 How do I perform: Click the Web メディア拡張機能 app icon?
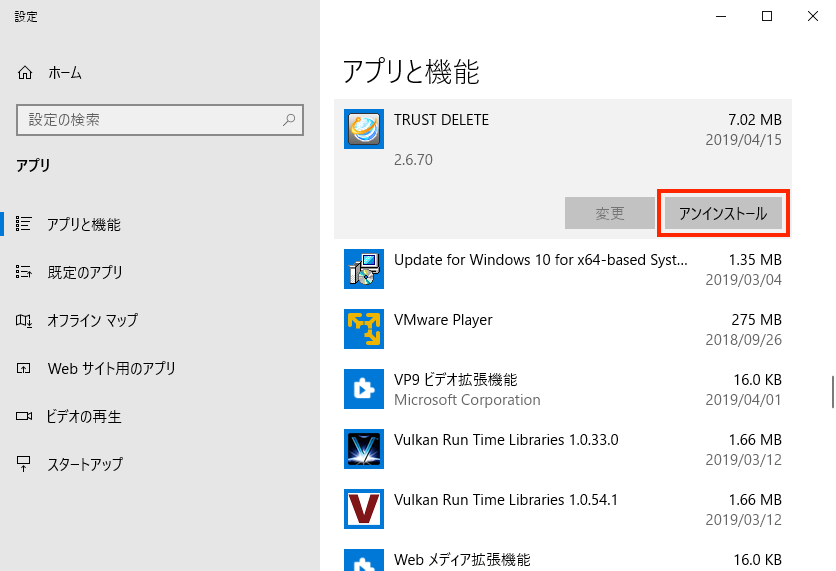click(363, 562)
